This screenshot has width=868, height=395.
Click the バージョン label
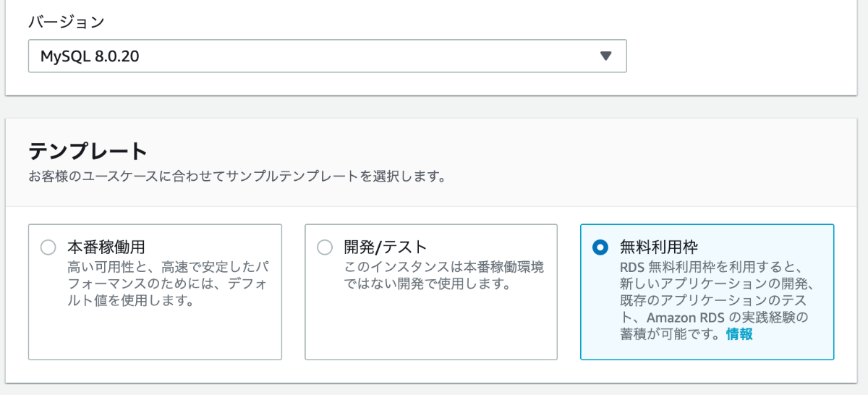[x=67, y=21]
